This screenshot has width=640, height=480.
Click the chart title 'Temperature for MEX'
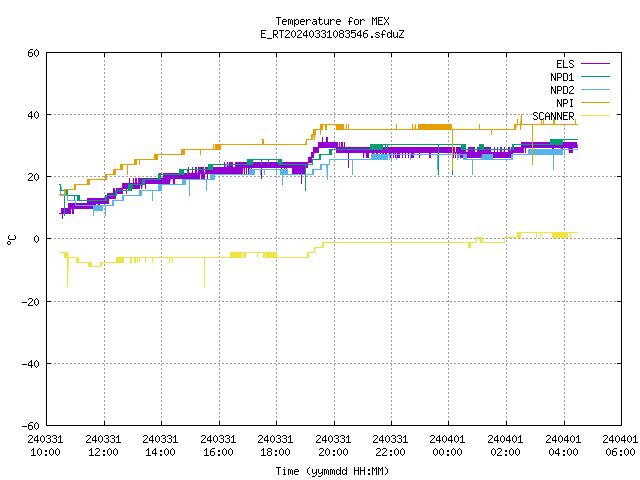point(332,21)
